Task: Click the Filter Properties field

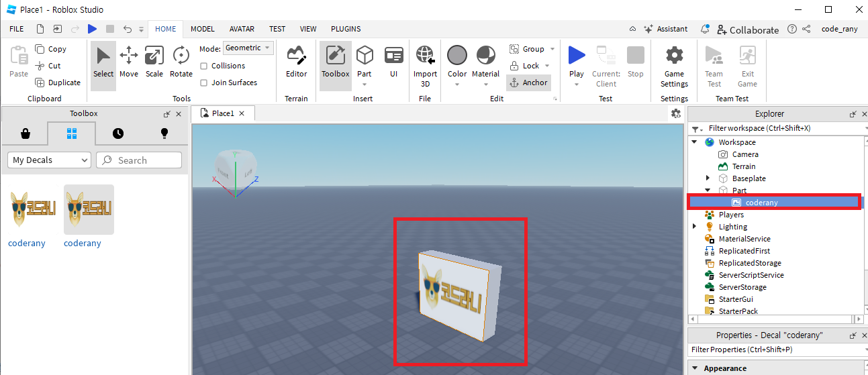Action: pos(777,350)
